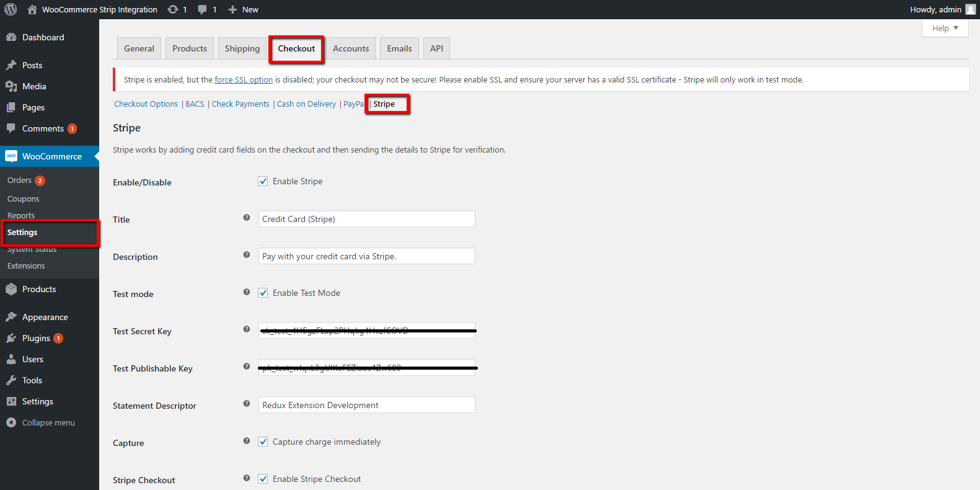Viewport: 980px width, 490px height.
Task: Open Cash on Delivery section link
Action: click(306, 104)
